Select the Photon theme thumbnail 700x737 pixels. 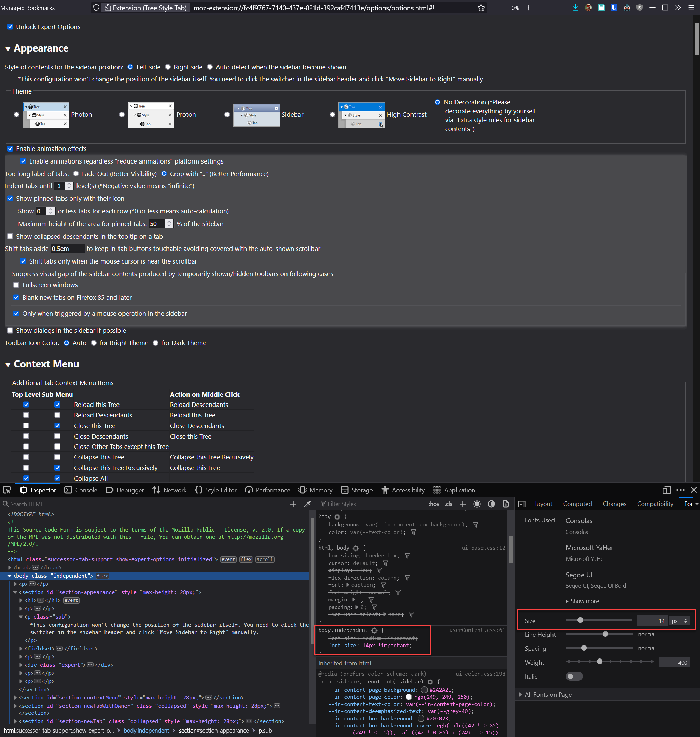[x=46, y=115]
